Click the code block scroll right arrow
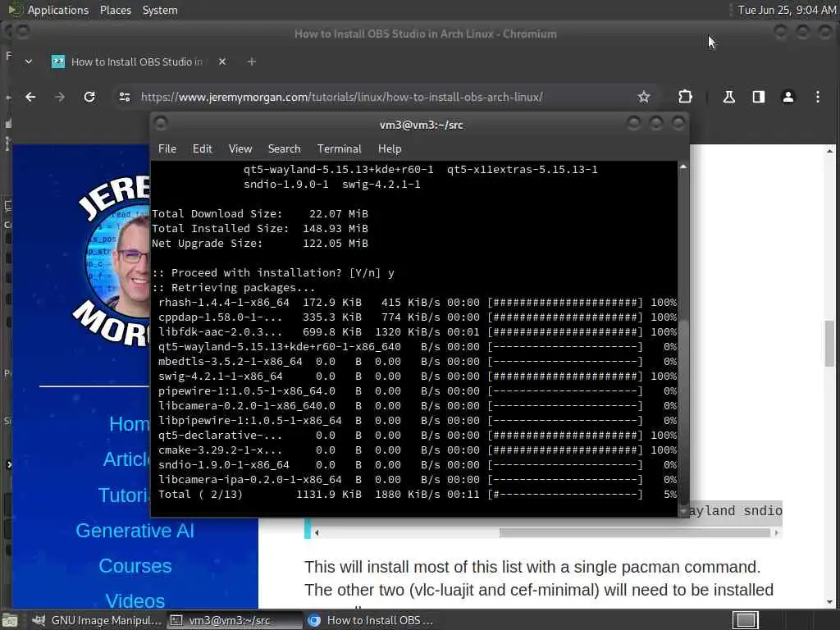 click(x=776, y=532)
